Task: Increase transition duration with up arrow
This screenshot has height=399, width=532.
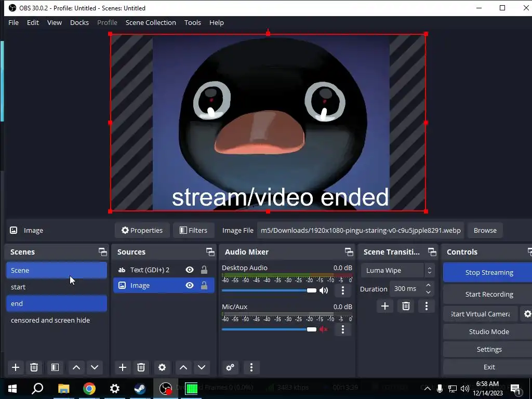Action: (429, 285)
